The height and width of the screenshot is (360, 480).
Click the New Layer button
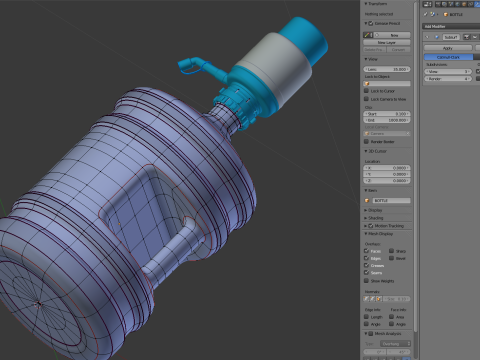387,43
